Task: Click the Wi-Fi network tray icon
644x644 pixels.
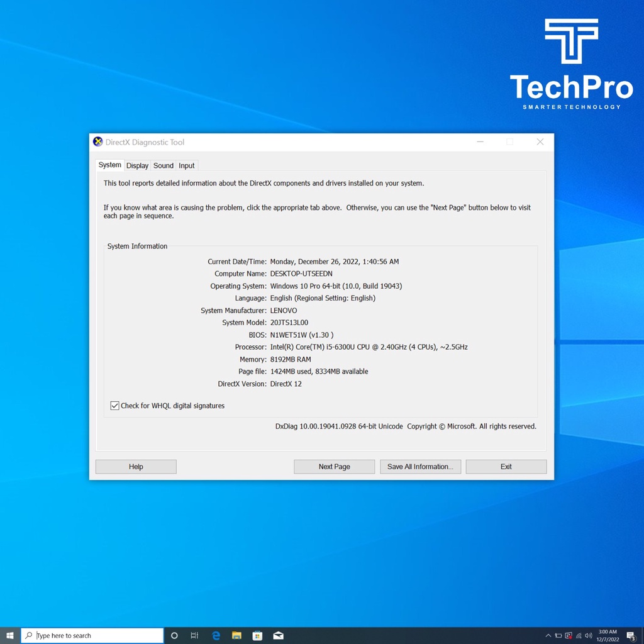Action: (x=579, y=636)
